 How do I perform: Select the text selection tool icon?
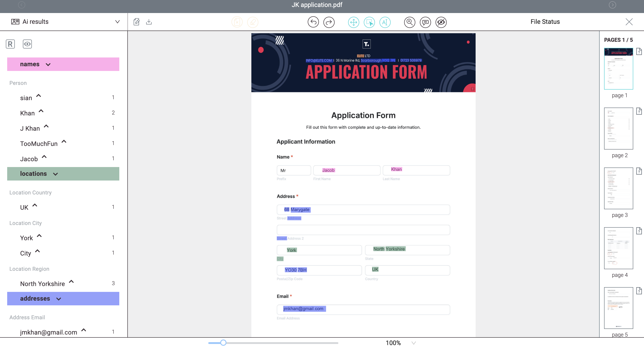click(385, 22)
